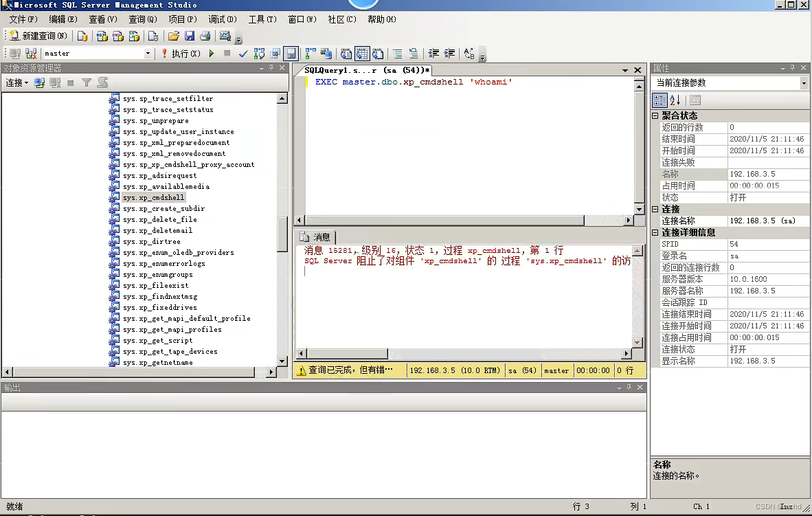Toggle Include Client Statistics icon
812x516 pixels.
click(x=326, y=54)
